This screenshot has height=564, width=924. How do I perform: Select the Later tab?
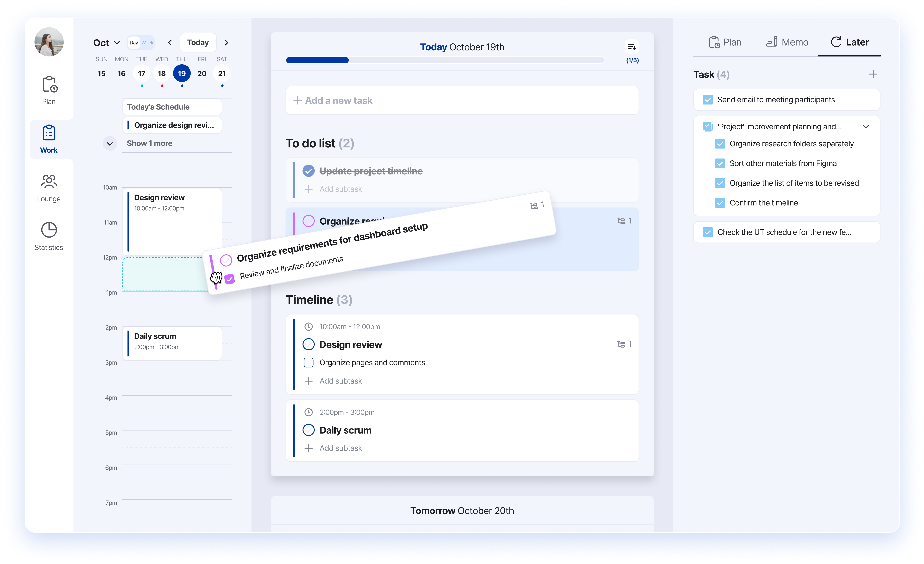click(849, 42)
